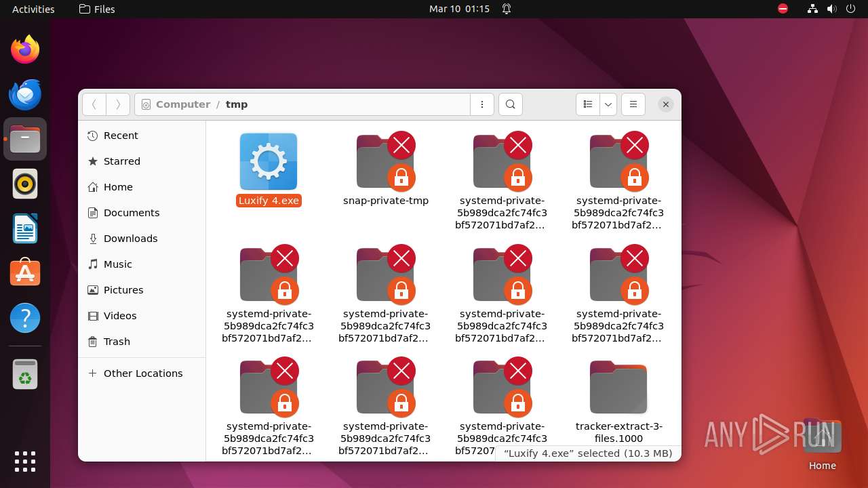Open Trash in the sidebar
The image size is (868, 488).
(x=142, y=342)
